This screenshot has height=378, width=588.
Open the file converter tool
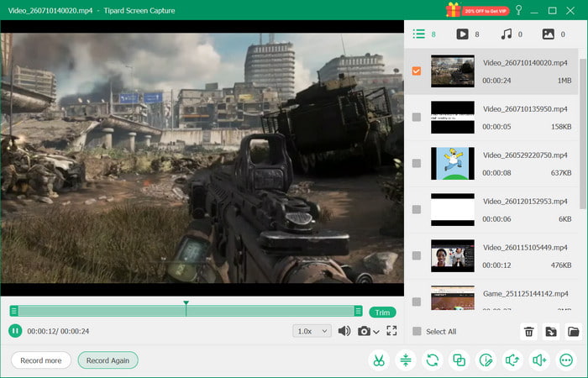click(433, 360)
